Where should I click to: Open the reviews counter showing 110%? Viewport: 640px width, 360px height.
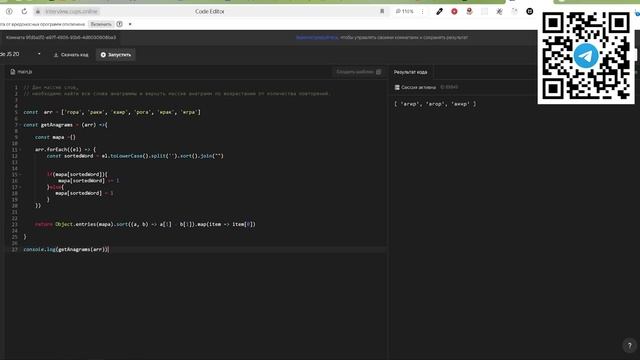click(404, 11)
